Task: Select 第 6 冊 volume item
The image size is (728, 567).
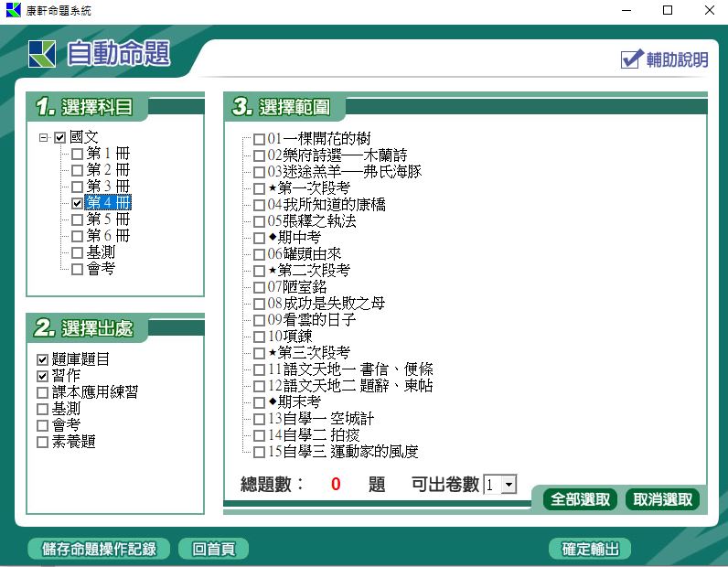Action: tap(108, 236)
